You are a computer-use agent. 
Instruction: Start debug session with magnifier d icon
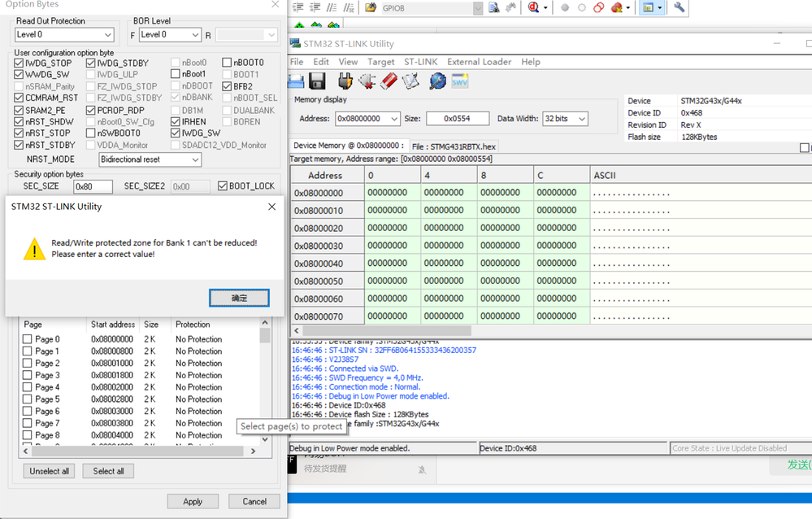click(x=533, y=7)
